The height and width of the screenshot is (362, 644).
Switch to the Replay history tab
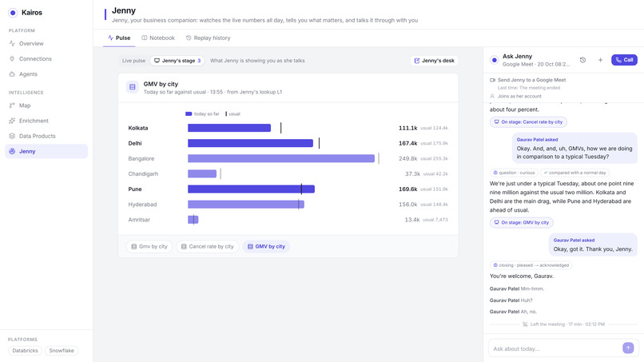coord(208,38)
